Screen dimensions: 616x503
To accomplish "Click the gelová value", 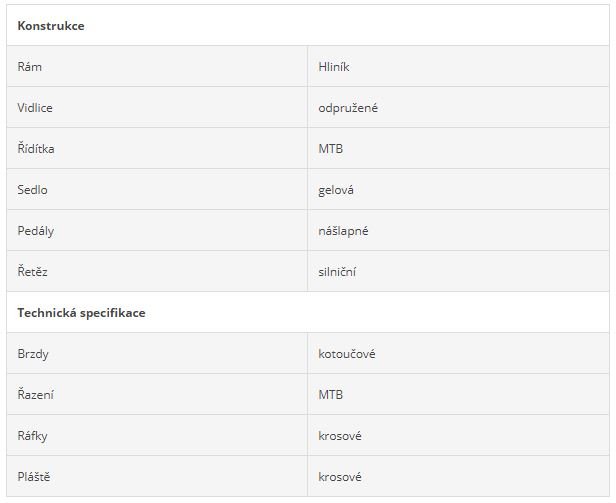I will pyautogui.click(x=336, y=190).
